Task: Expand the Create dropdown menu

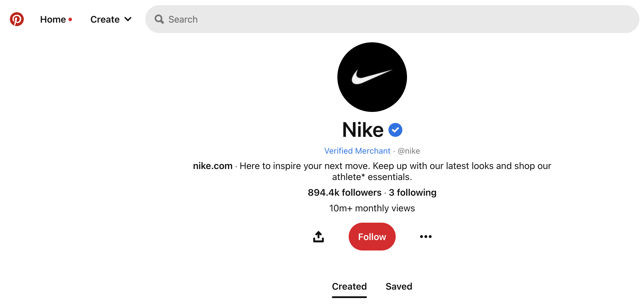Action: 111,19
